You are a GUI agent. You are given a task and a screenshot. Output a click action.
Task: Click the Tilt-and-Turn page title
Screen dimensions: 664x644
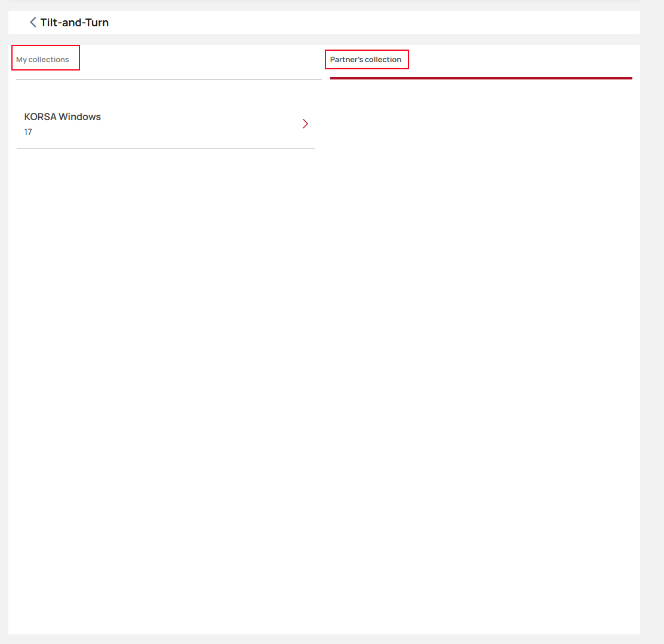(x=75, y=23)
